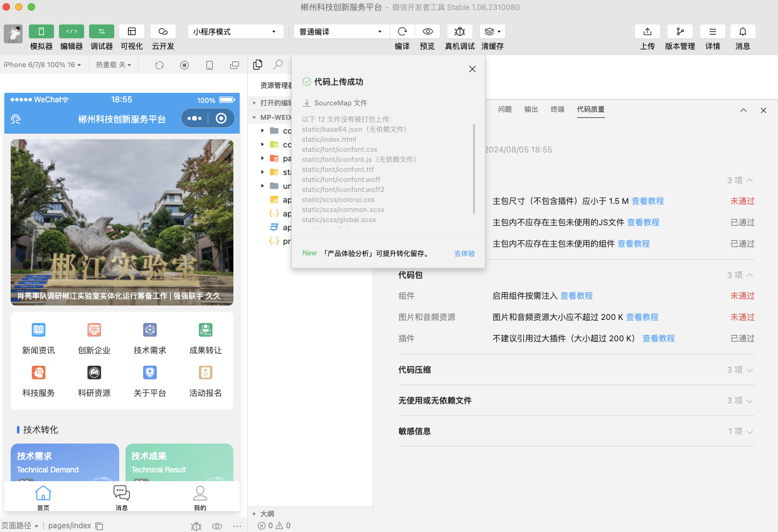This screenshot has width=778, height=532.
Task: Open the search magnifier icon in editor sidebar
Action: tap(278, 65)
